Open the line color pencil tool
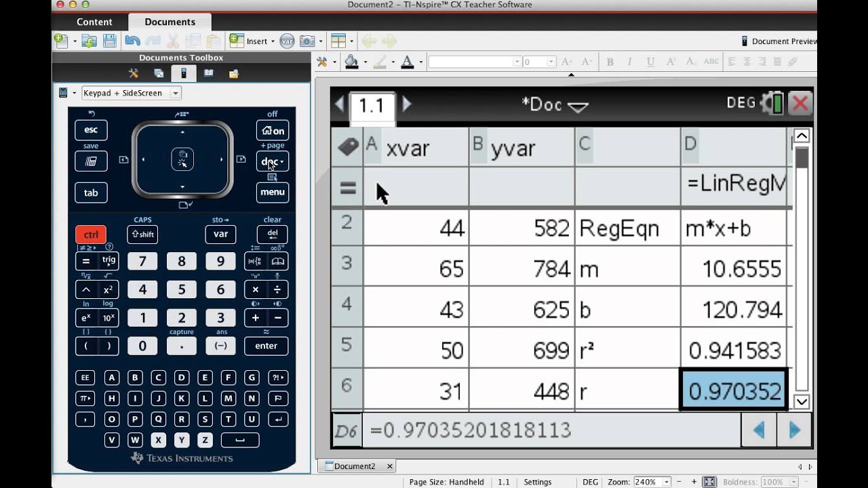 pos(380,62)
